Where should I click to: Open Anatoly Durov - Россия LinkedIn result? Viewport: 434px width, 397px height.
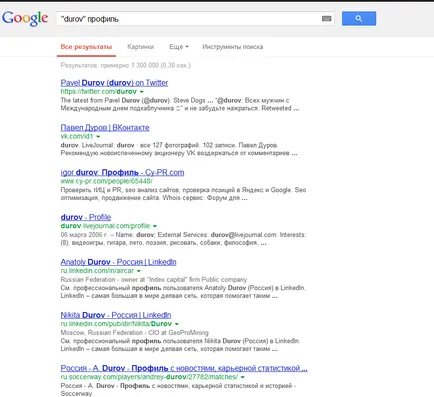click(x=118, y=262)
